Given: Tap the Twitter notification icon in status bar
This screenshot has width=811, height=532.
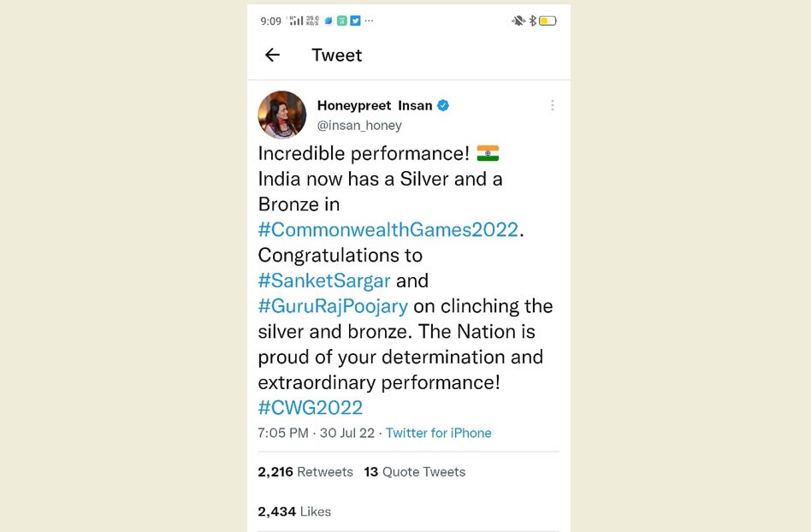Looking at the screenshot, I should (x=355, y=21).
